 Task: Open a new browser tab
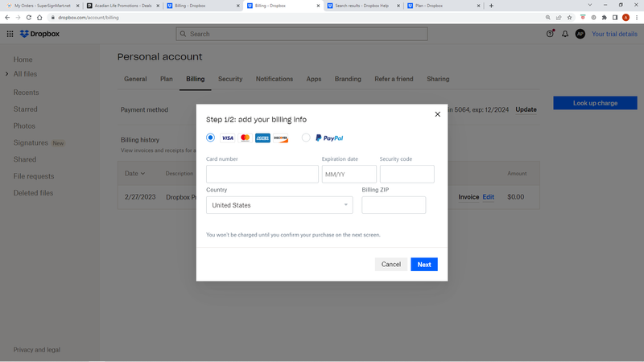click(491, 6)
